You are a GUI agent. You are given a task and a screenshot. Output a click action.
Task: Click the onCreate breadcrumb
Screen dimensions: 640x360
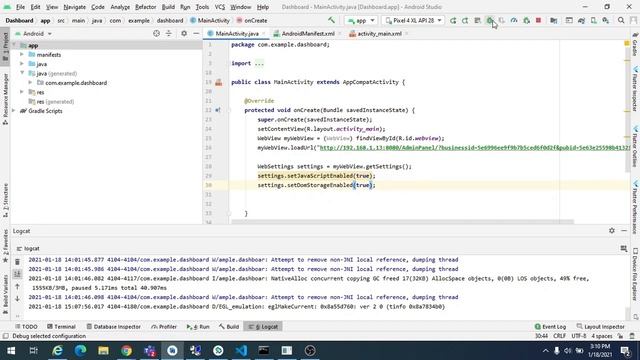click(x=252, y=20)
